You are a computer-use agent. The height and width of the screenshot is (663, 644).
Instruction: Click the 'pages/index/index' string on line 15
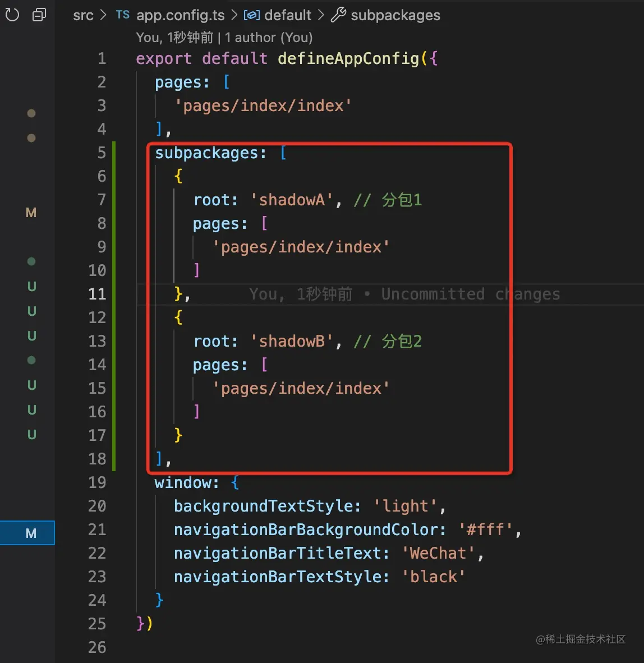click(301, 388)
